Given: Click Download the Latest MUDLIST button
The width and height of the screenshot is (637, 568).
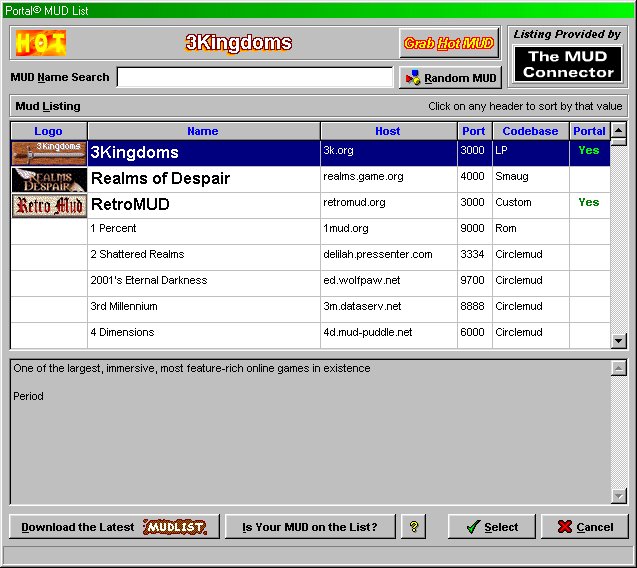Looking at the screenshot, I should (114, 527).
